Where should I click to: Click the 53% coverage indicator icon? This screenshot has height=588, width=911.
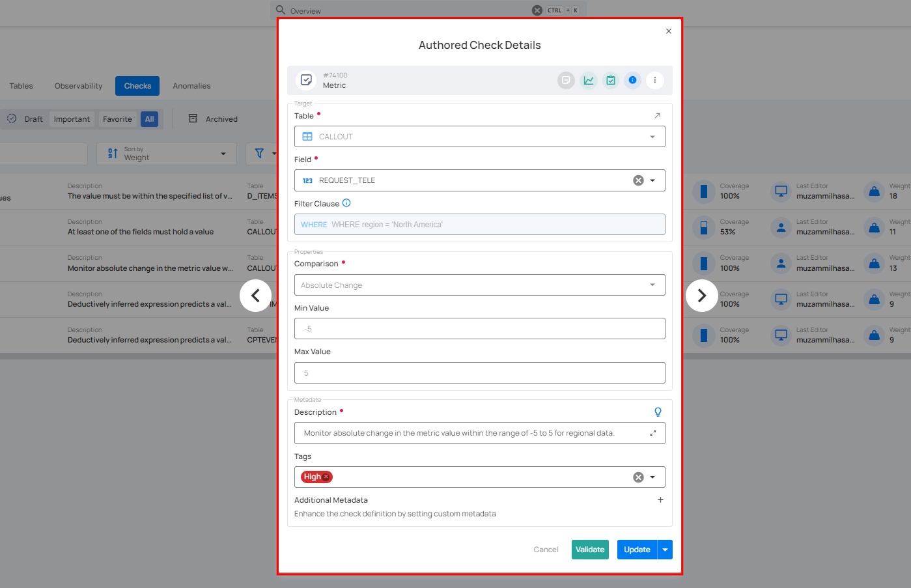click(x=704, y=227)
